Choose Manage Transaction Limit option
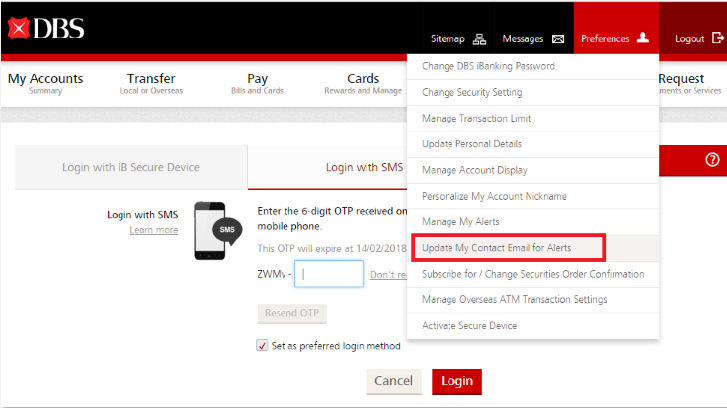The height and width of the screenshot is (408, 727). coord(476,118)
